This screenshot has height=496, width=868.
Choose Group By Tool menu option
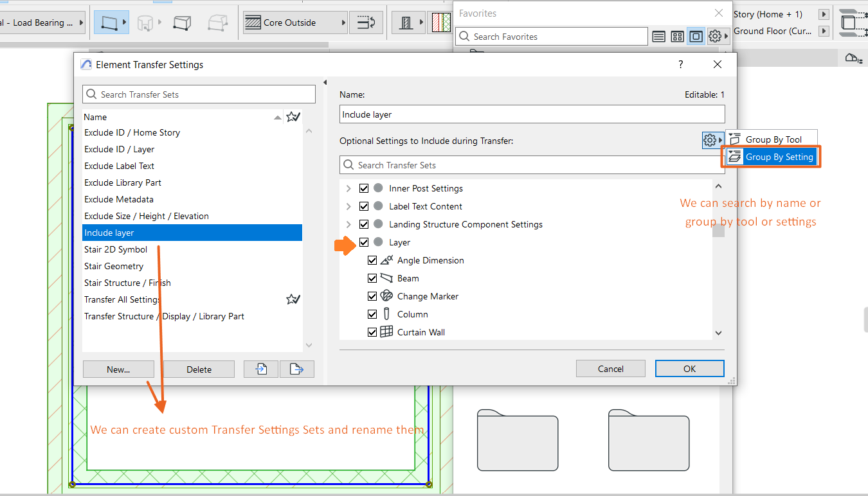coord(772,139)
